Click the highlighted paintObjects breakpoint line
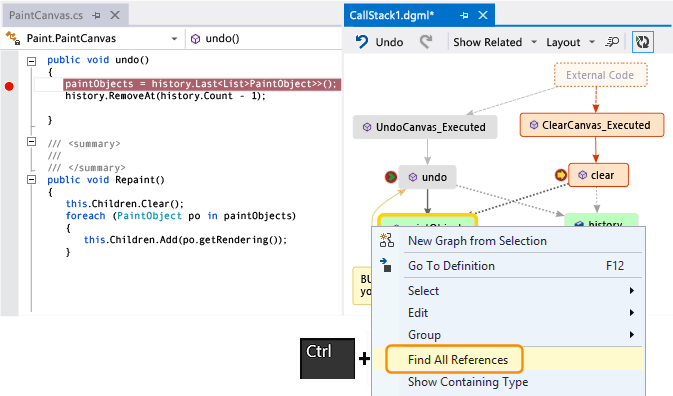The width and height of the screenshot is (673, 396). coord(203,84)
